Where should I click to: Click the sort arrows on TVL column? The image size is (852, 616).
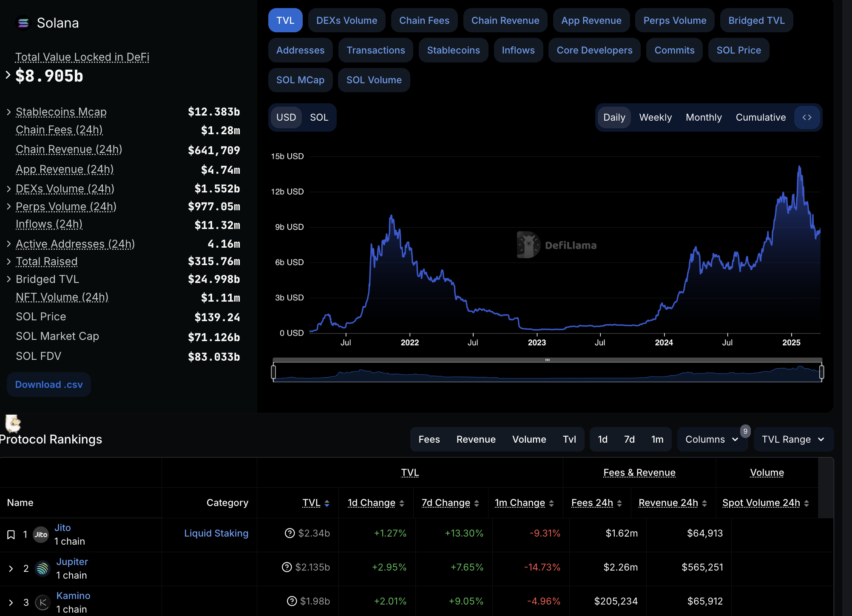click(327, 503)
